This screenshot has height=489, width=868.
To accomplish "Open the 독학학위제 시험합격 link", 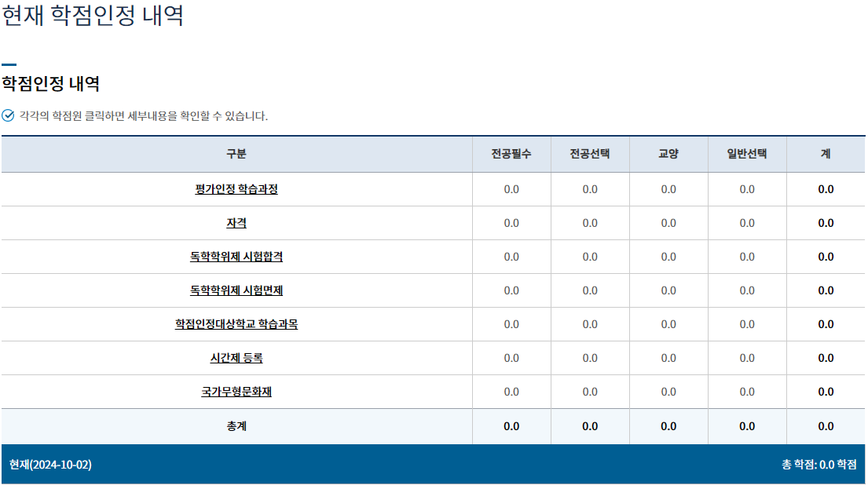I will (x=236, y=257).
